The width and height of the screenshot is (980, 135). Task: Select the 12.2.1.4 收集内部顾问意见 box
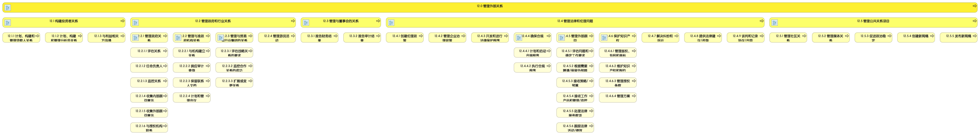point(149,97)
